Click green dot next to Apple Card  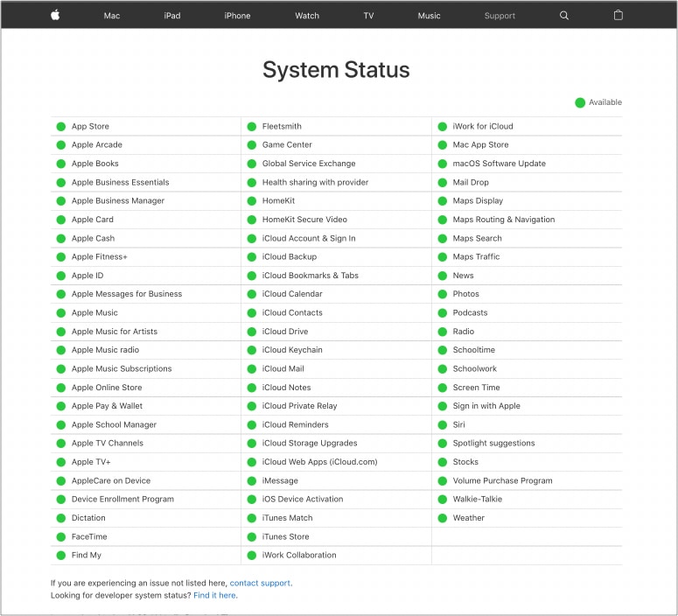(x=61, y=220)
